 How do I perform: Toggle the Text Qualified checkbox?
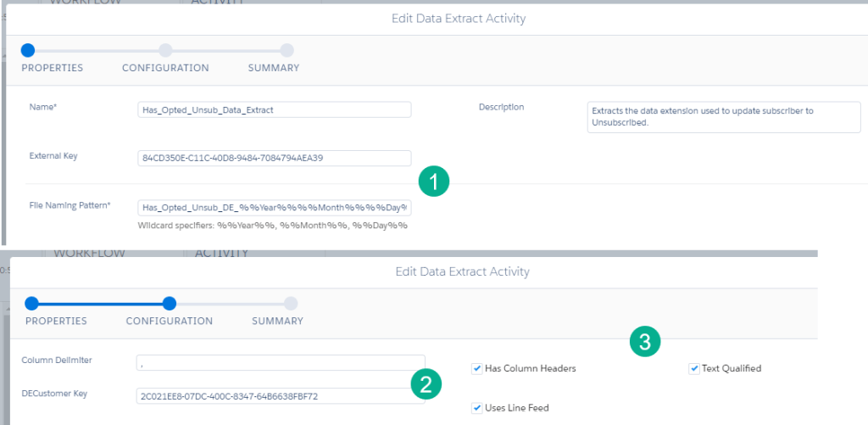694,368
